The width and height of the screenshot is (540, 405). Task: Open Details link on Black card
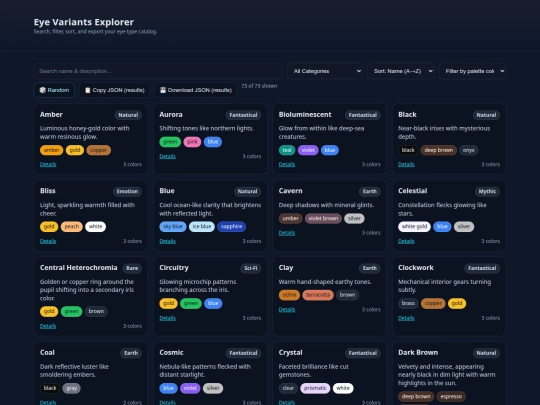[406, 164]
